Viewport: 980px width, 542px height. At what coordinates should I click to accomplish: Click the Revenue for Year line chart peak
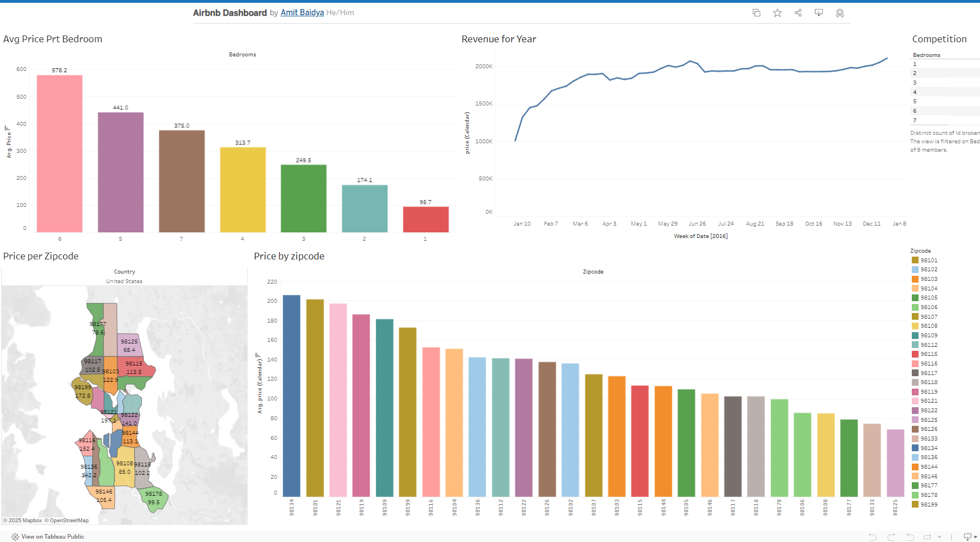887,58
